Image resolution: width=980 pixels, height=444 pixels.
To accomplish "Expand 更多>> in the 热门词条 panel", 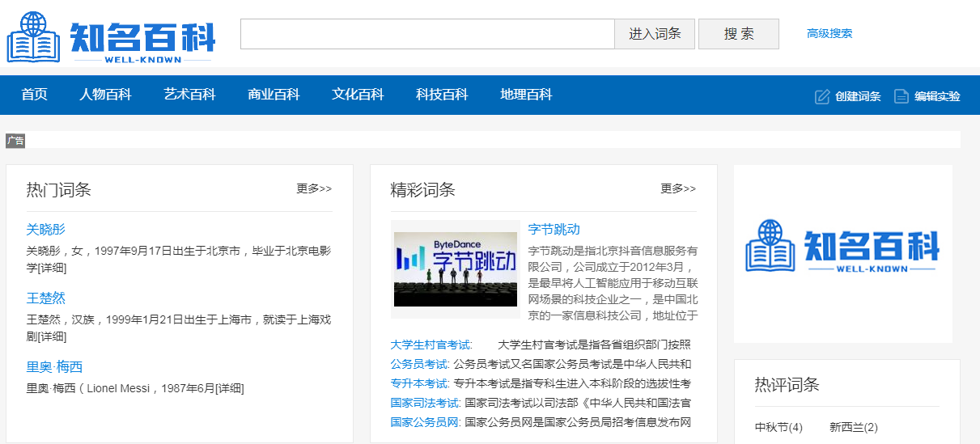I will pos(314,188).
